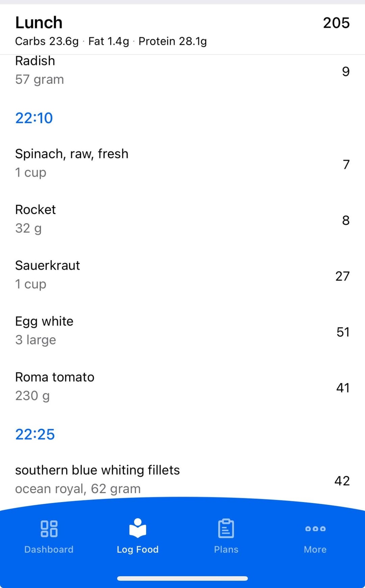Open the More tab label
Viewport: 365px width, 588px height.
point(315,549)
